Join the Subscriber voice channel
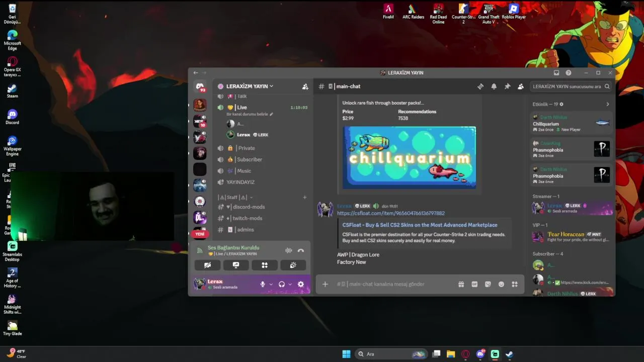The width and height of the screenshot is (644, 362). pyautogui.click(x=263, y=159)
